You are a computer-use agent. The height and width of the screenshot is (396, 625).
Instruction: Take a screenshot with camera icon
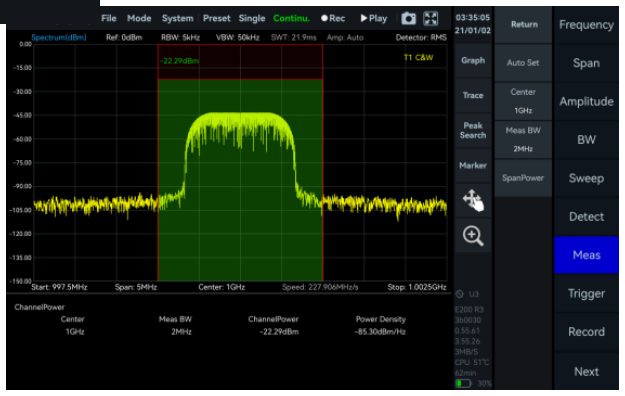409,18
